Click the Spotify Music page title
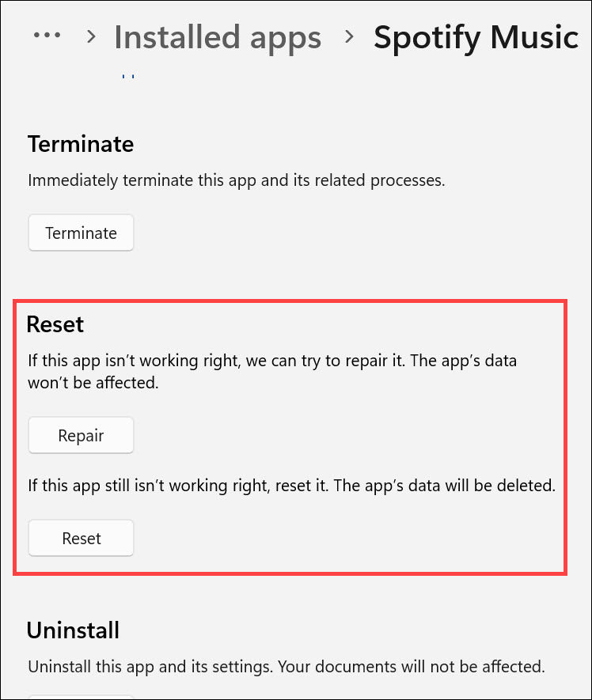Viewport: 592px width, 700px height. click(476, 37)
